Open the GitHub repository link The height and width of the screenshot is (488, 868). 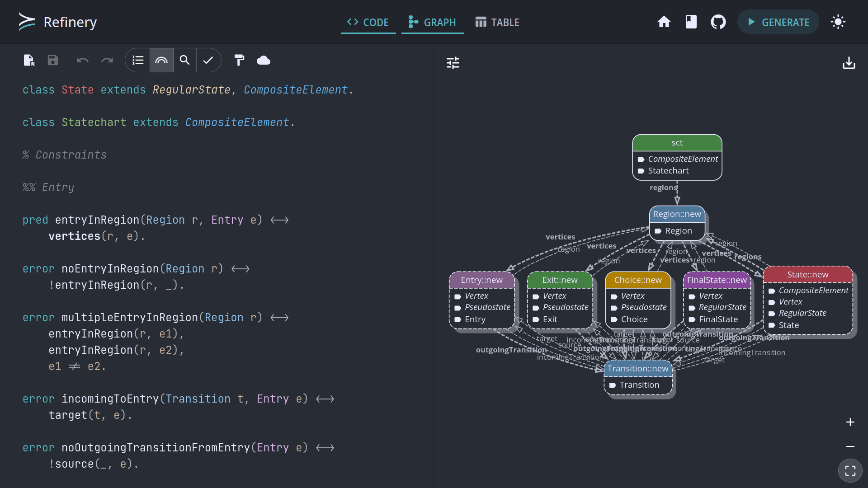tap(718, 22)
